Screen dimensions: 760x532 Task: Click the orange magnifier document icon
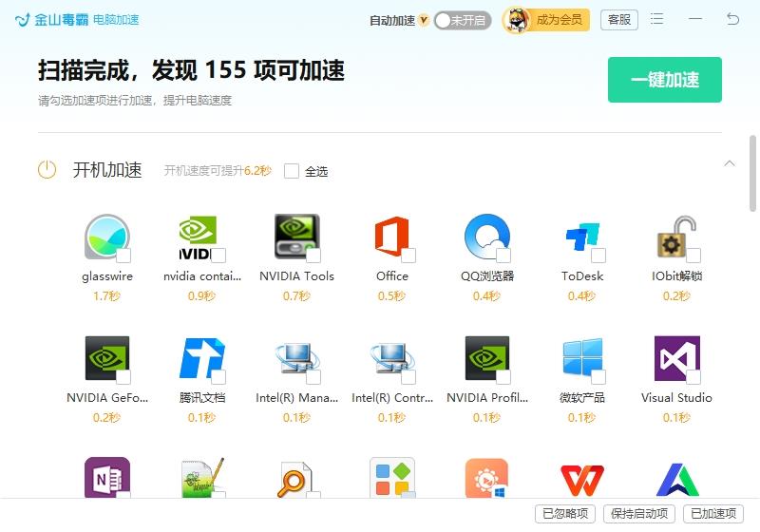tap(295, 480)
